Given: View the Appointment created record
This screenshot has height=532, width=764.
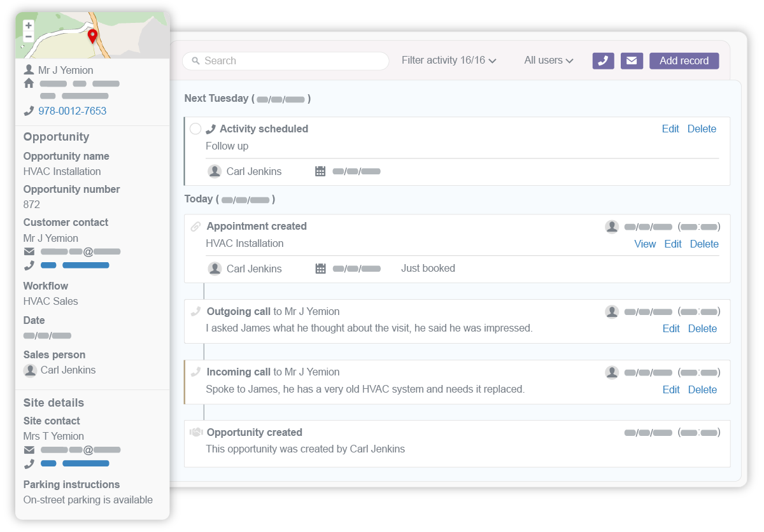Looking at the screenshot, I should click(x=645, y=244).
